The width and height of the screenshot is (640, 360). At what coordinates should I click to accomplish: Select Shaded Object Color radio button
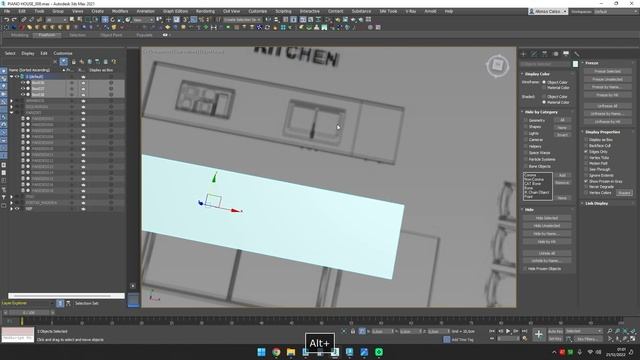544,97
